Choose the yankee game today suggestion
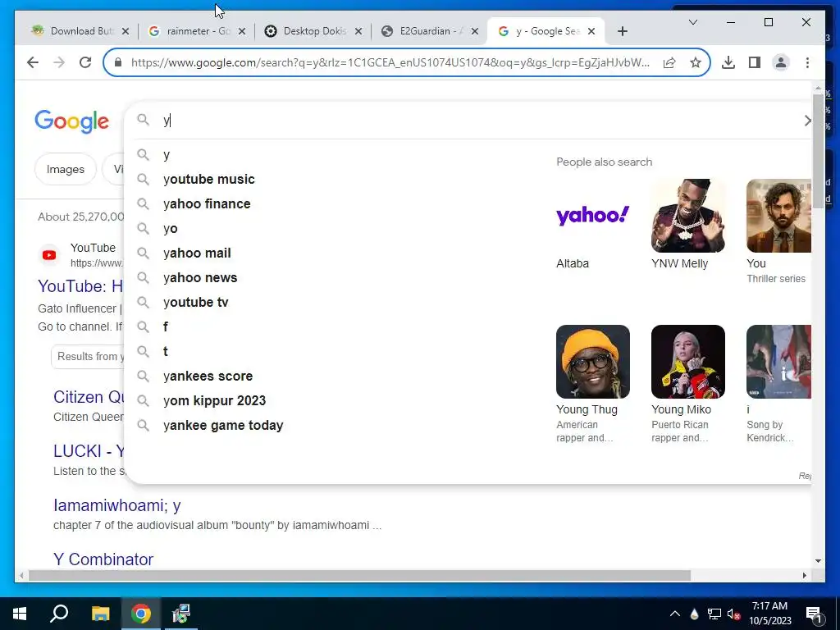 coord(223,426)
